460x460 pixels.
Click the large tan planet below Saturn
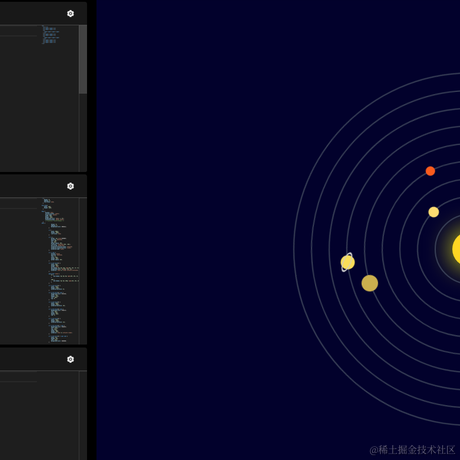(x=370, y=283)
